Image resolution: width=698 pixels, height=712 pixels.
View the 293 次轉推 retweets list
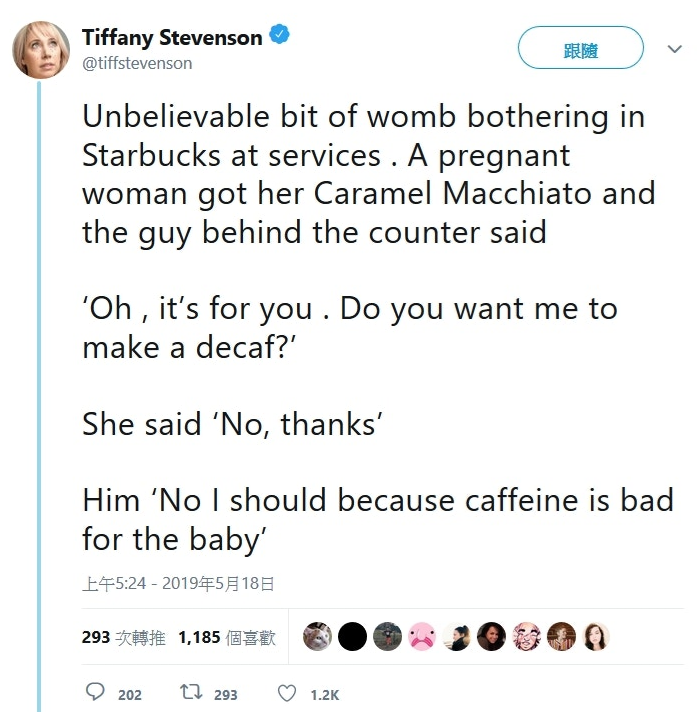coord(124,637)
